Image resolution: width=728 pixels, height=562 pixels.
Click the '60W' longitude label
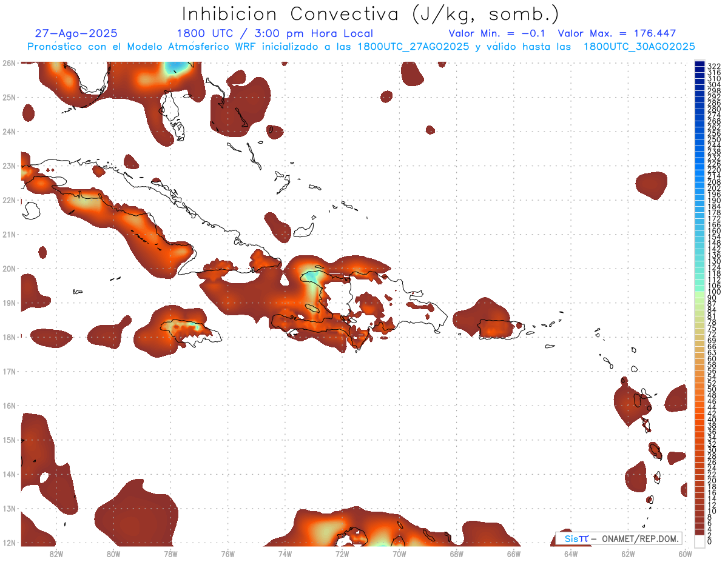(685, 554)
